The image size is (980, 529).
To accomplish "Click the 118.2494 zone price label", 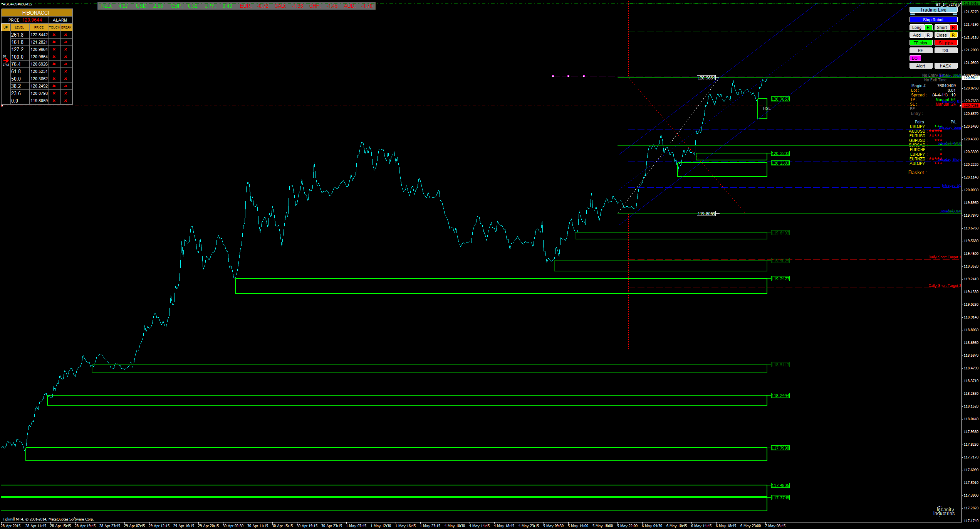I will pos(780,396).
